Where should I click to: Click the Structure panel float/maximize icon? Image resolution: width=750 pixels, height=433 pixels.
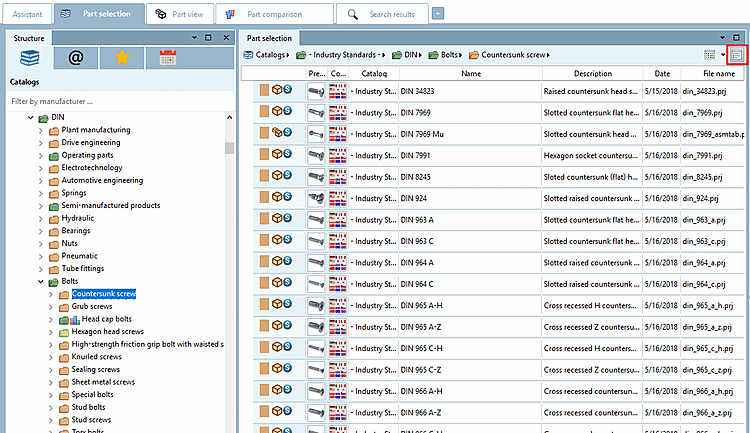point(208,38)
